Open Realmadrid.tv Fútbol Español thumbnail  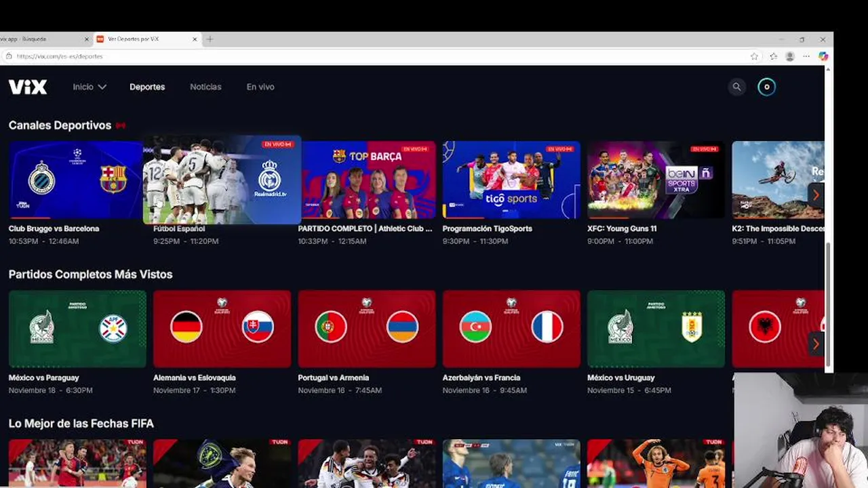point(222,180)
